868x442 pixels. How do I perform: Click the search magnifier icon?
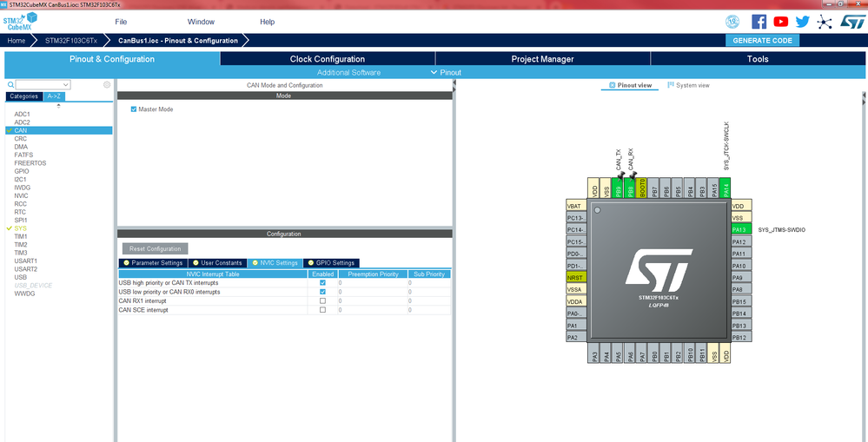click(x=11, y=84)
